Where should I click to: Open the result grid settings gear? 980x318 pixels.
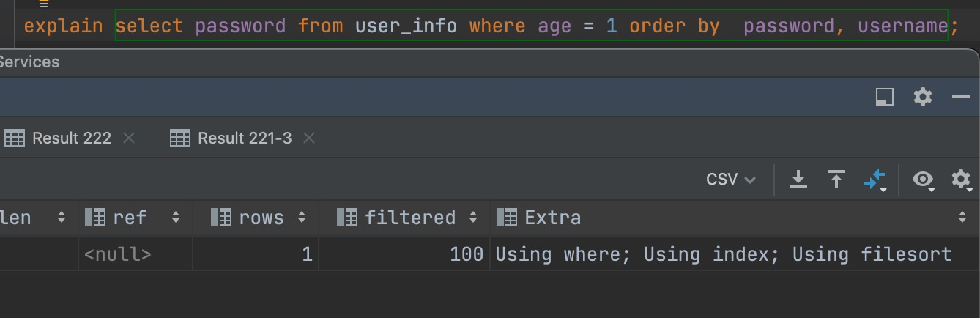[x=960, y=180]
